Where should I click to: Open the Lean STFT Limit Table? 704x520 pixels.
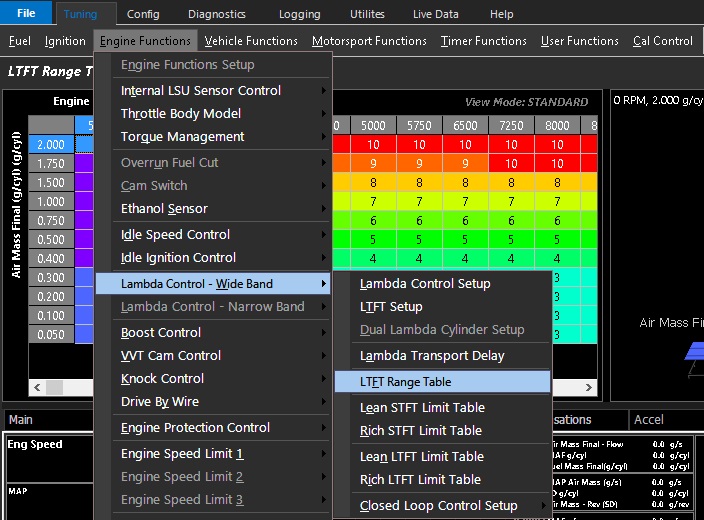442,408
